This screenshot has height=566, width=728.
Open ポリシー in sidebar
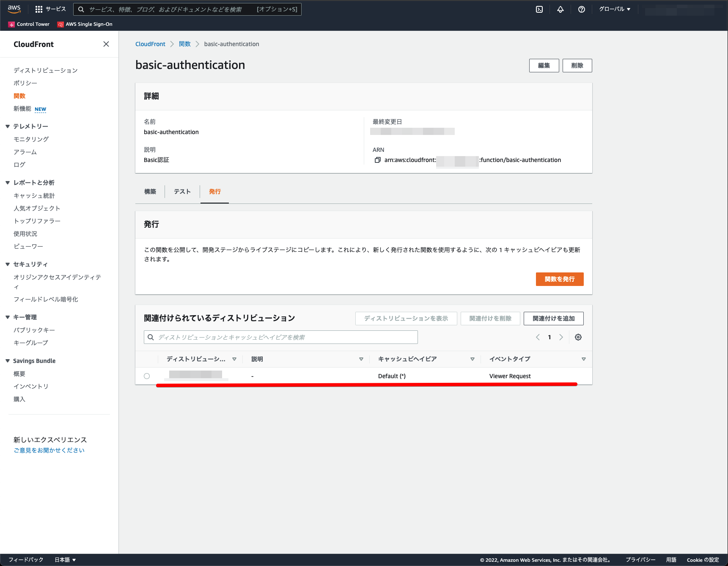[x=25, y=83]
